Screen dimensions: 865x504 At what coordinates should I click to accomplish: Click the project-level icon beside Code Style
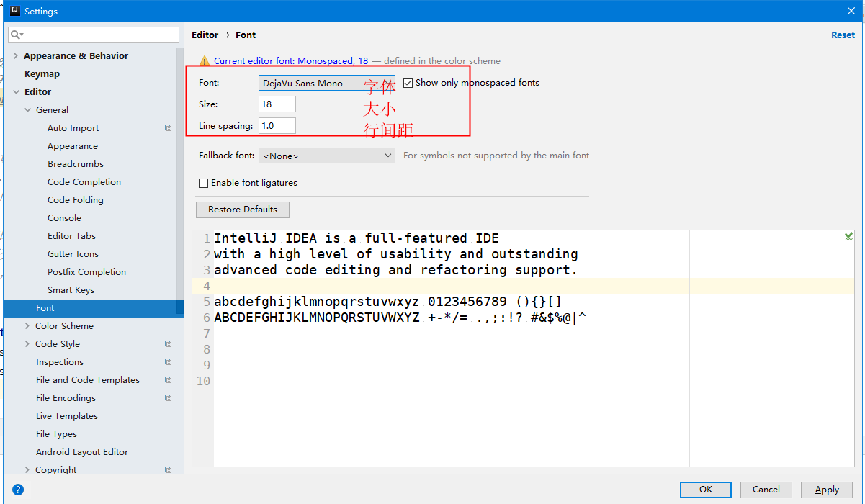point(168,344)
